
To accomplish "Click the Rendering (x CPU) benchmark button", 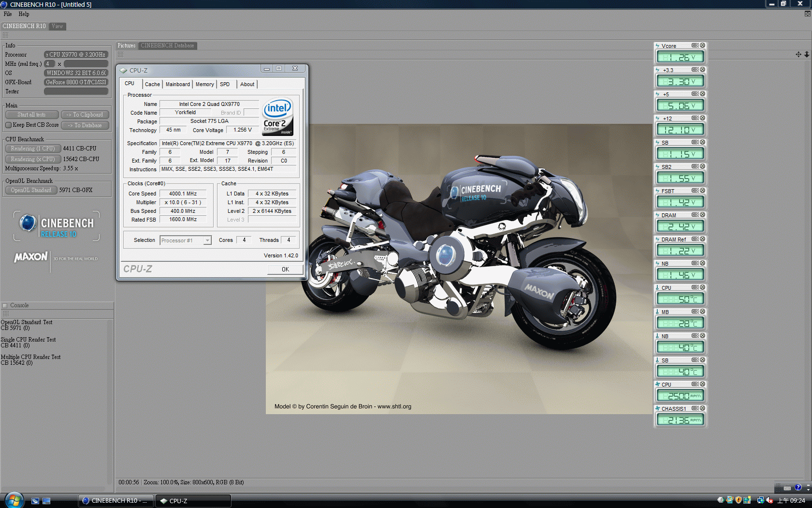I will click(33, 159).
